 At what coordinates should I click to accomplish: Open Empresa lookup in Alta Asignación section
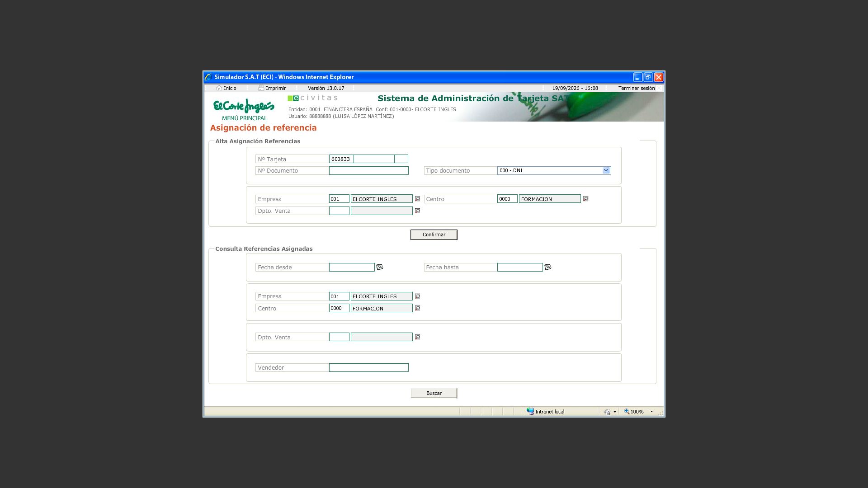[x=417, y=199]
